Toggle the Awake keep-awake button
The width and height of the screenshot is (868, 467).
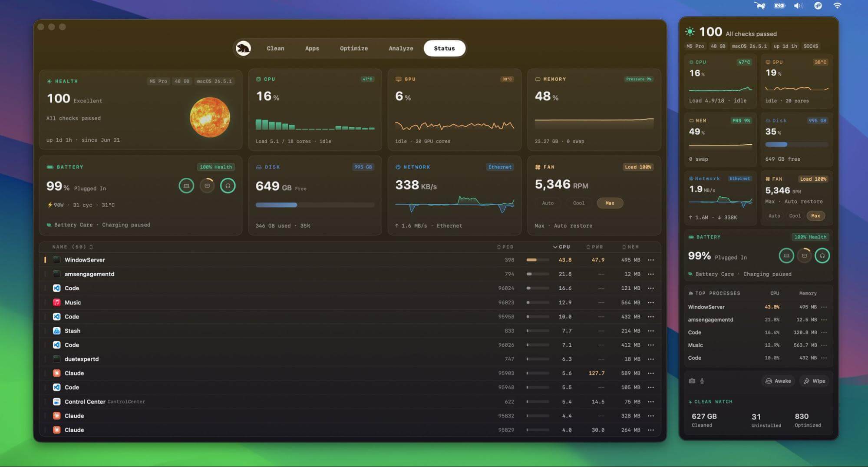click(778, 381)
